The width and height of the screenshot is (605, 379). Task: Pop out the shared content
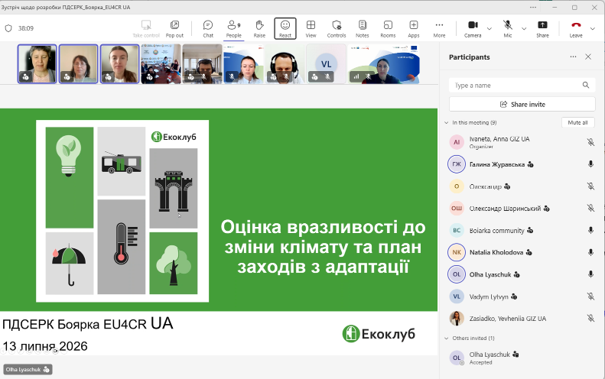point(174,29)
